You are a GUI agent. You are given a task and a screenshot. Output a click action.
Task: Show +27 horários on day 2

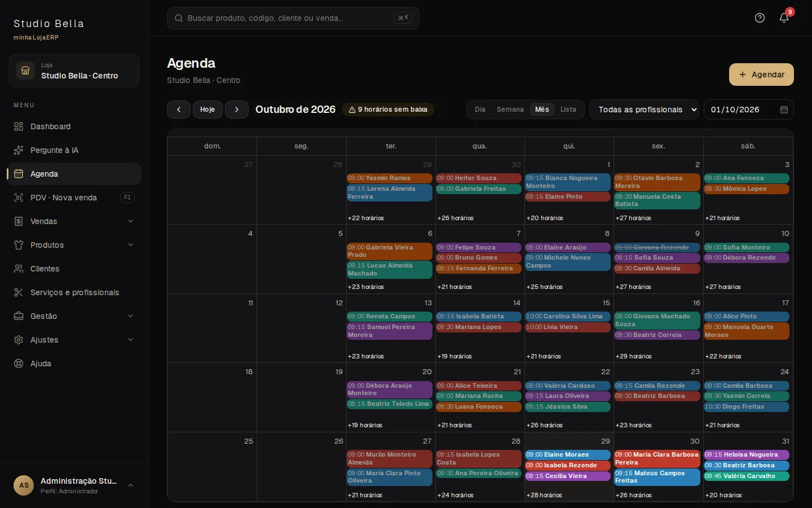pyautogui.click(x=633, y=218)
